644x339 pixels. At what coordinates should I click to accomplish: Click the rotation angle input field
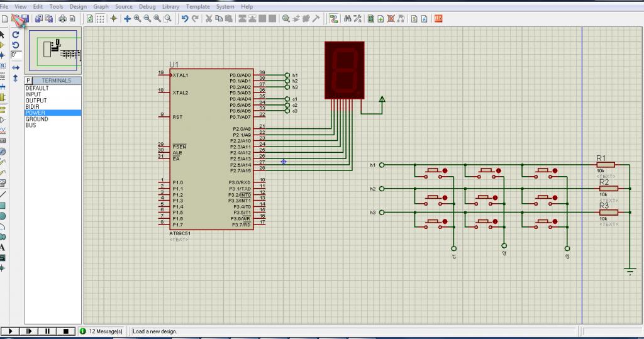pyautogui.click(x=15, y=55)
